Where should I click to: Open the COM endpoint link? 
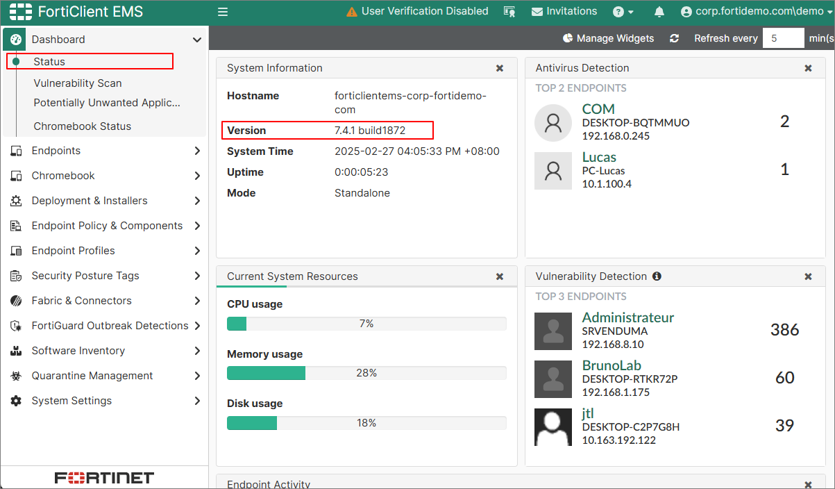coord(598,109)
